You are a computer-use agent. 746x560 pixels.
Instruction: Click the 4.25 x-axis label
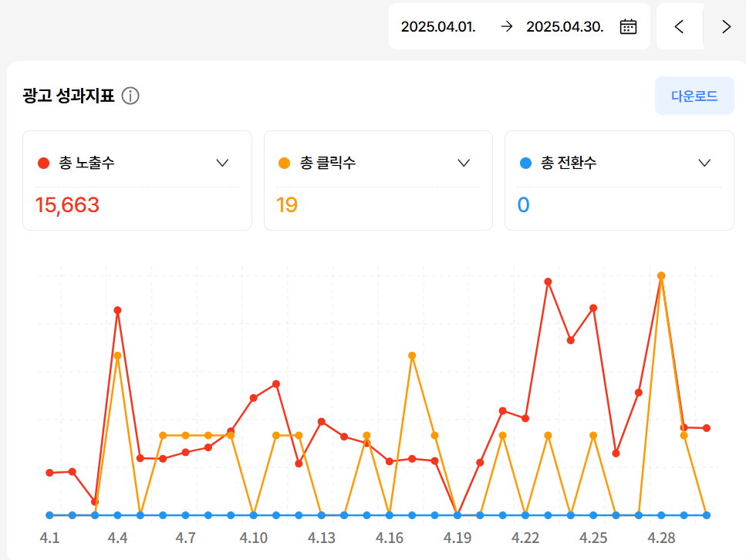[x=593, y=538]
